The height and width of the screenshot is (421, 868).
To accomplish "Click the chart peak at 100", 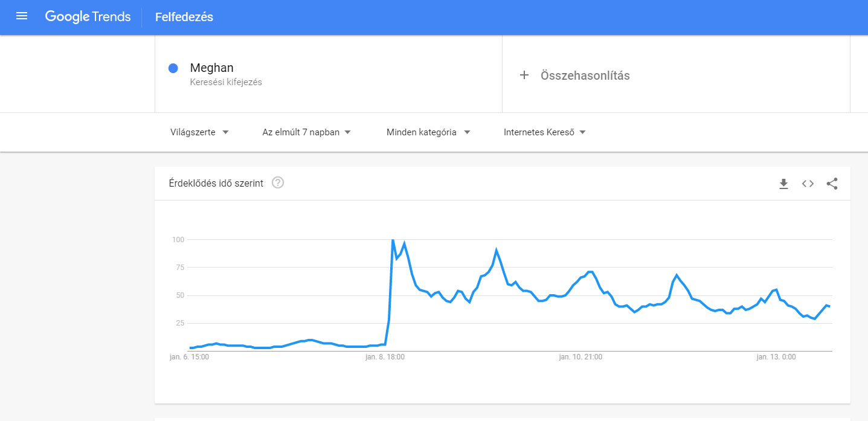I will [393, 240].
